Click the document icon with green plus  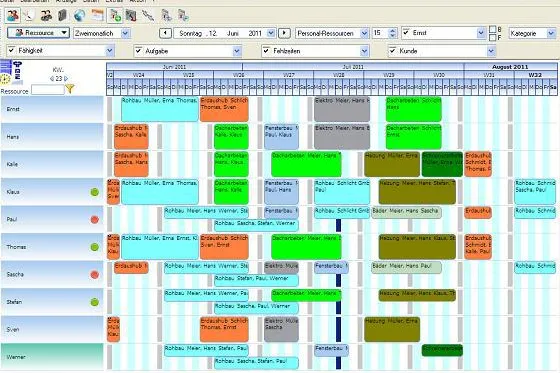pyautogui.click(x=115, y=15)
